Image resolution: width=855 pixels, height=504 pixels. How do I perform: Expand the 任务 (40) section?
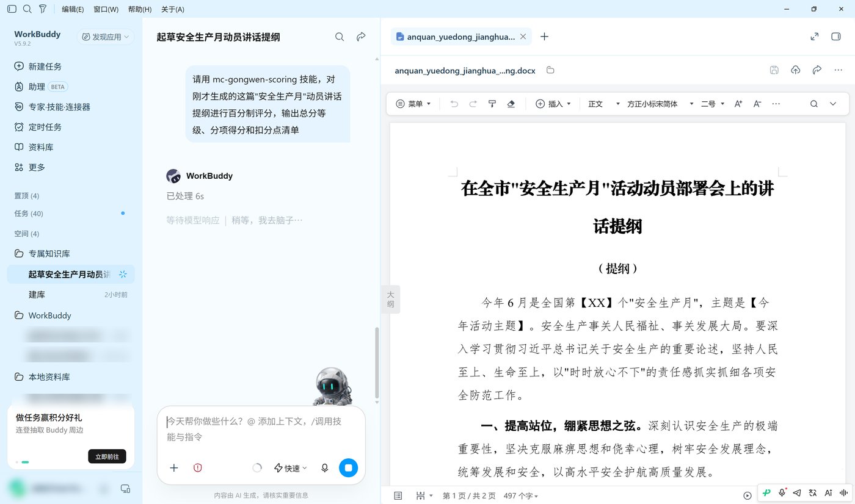pos(29,214)
